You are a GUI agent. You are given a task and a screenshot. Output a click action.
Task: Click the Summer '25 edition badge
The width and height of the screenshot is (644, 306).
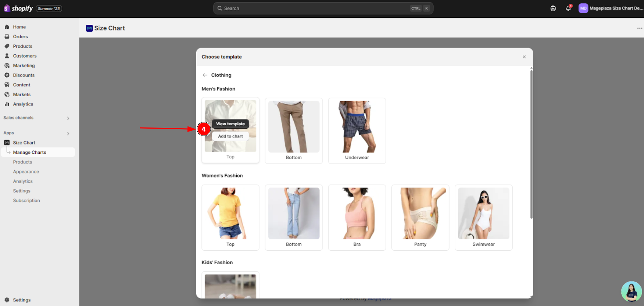(49, 8)
